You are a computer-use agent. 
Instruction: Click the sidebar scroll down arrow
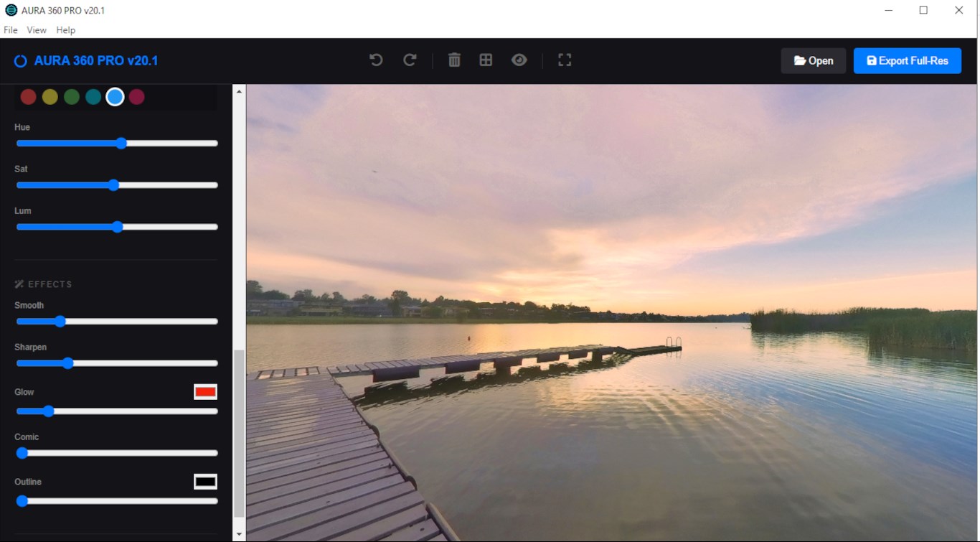(240, 535)
